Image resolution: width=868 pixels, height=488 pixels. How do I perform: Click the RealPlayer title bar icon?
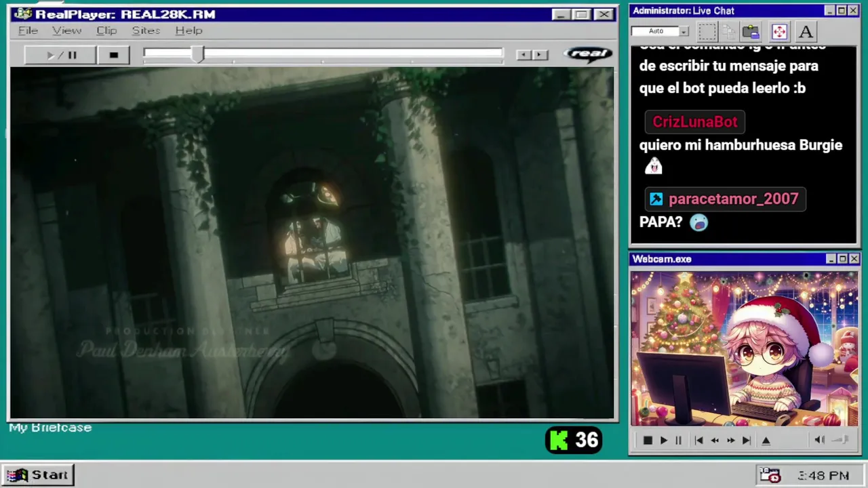[22, 14]
